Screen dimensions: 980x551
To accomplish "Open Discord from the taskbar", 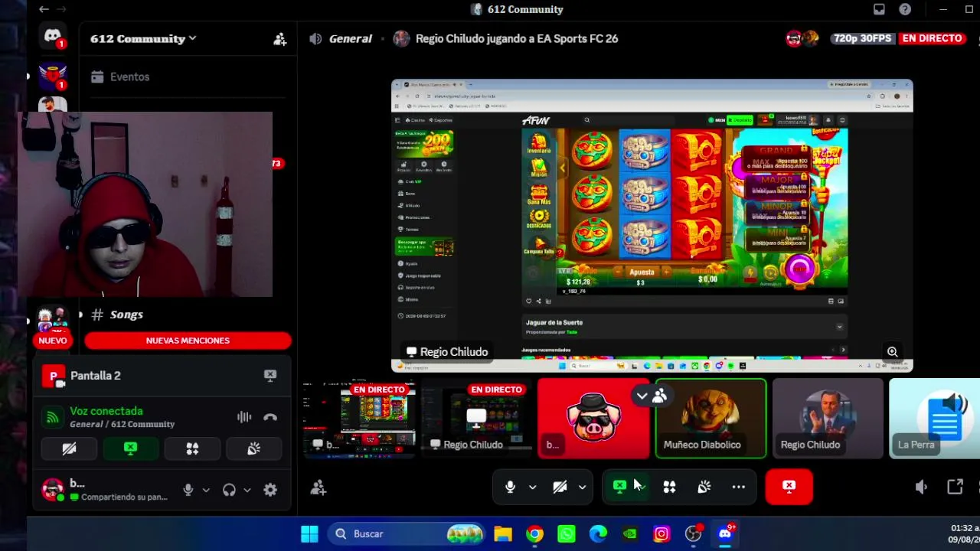I will coord(725,534).
